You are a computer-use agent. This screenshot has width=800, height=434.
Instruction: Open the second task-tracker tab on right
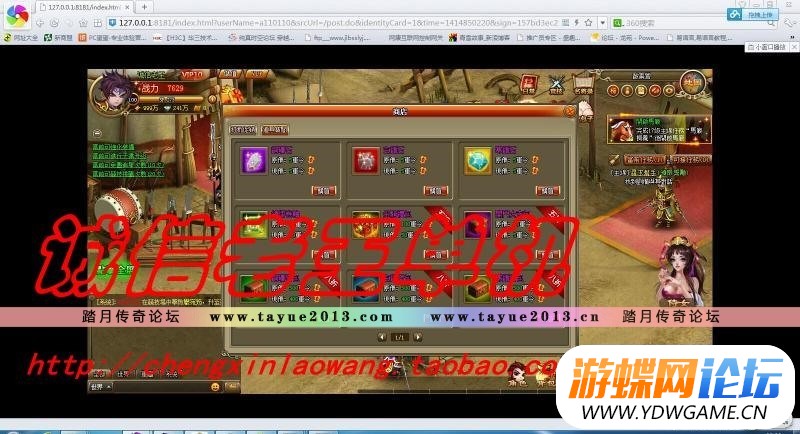(x=691, y=160)
